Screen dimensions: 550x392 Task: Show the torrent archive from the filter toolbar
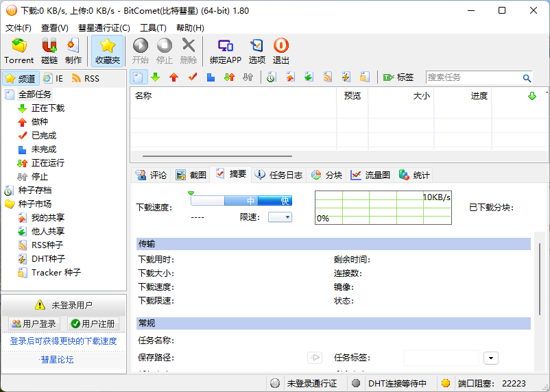pos(271,77)
